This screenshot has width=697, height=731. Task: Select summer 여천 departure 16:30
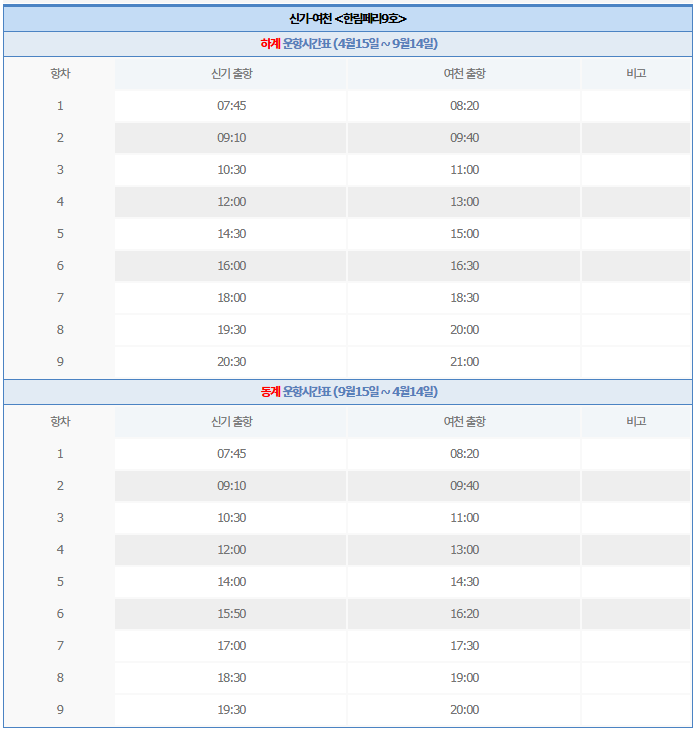[464, 266]
